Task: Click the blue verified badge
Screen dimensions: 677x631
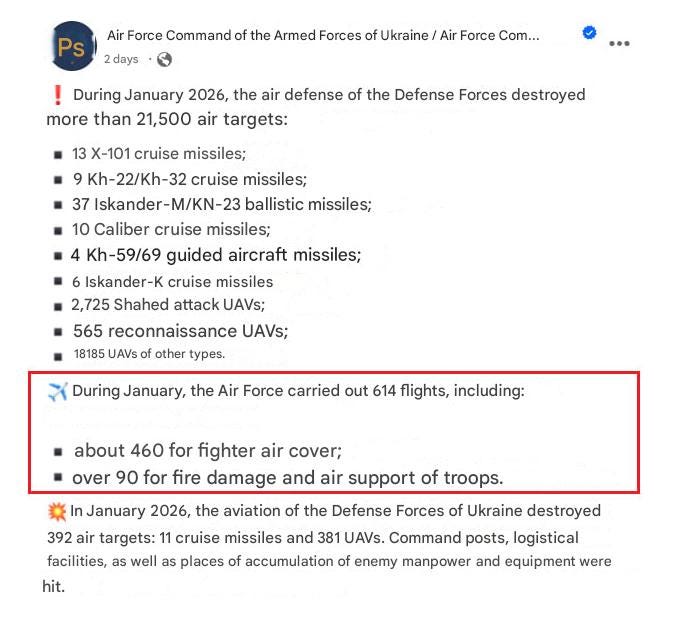Action: 589,32
